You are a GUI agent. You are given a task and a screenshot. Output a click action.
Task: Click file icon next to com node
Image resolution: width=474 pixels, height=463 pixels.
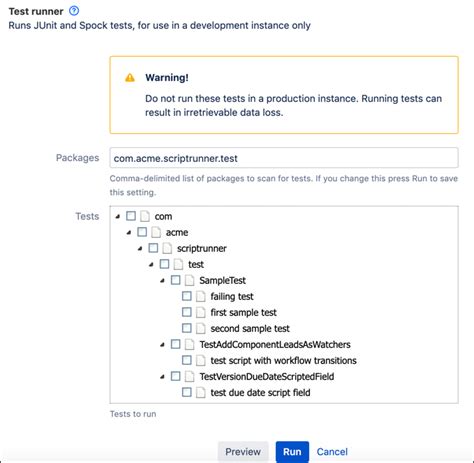[x=145, y=216]
